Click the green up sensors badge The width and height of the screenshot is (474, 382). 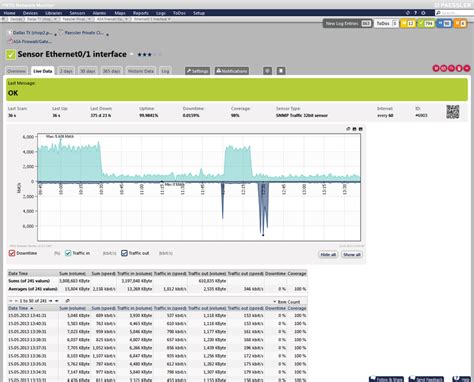coord(426,23)
